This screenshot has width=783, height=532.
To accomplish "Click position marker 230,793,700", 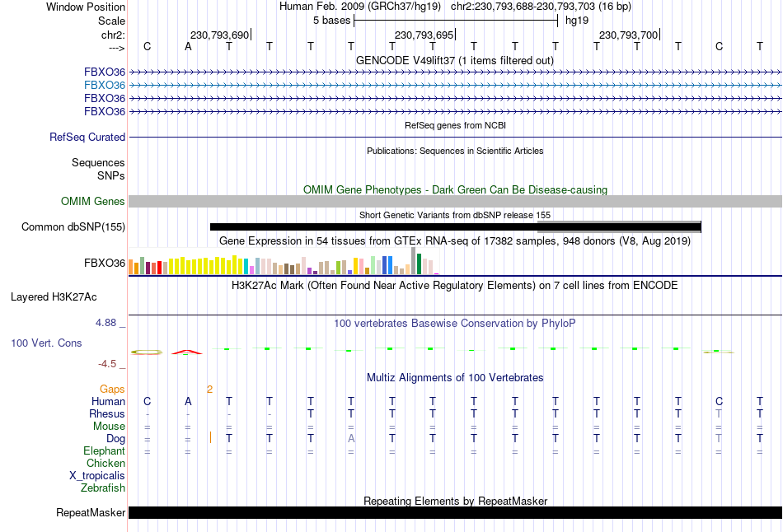I will pos(628,35).
